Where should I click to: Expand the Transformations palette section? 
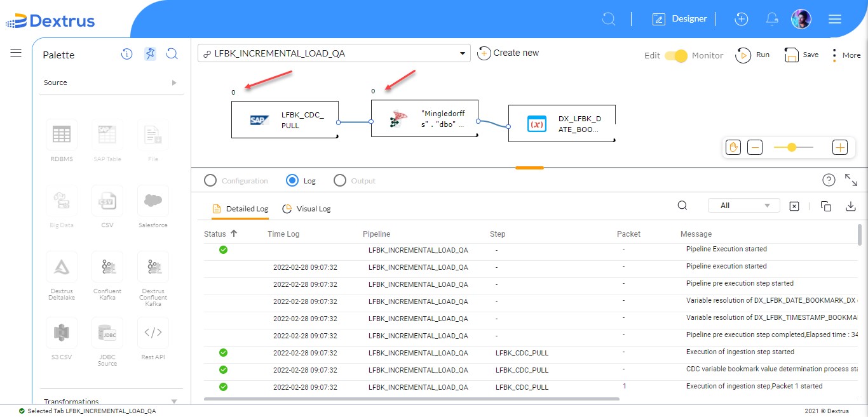pyautogui.click(x=111, y=400)
